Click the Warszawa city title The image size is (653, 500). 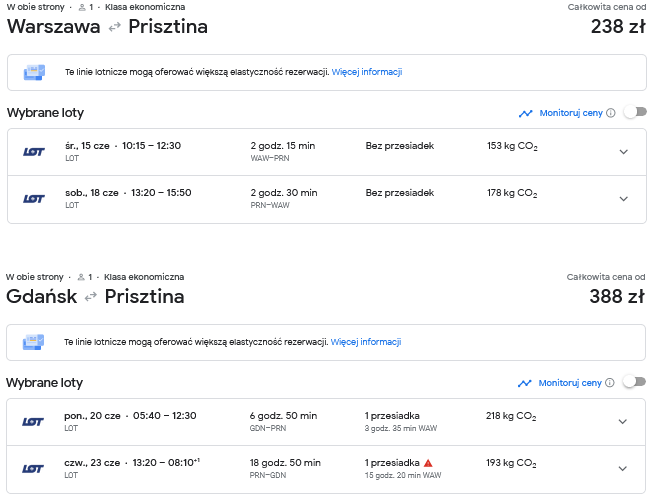coord(54,27)
